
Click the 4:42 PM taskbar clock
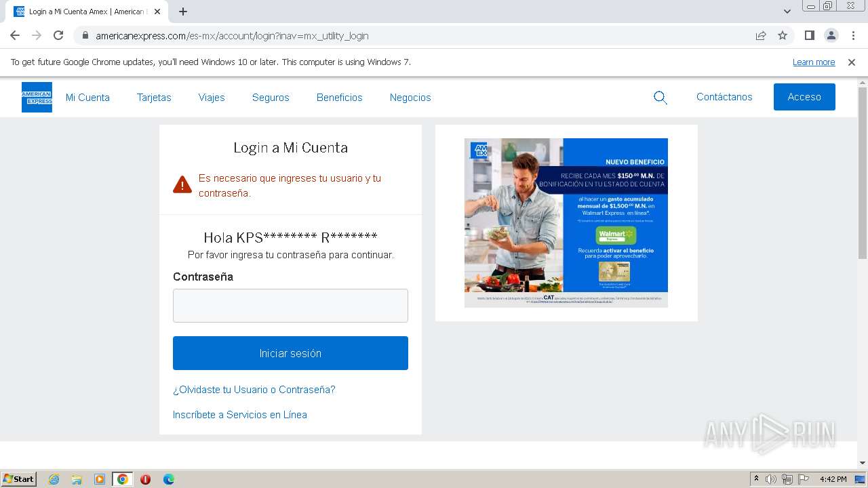[x=833, y=479]
